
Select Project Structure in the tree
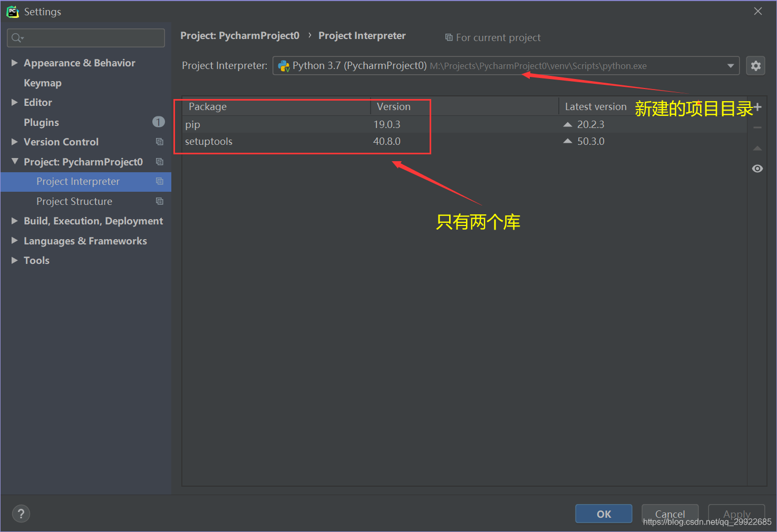pyautogui.click(x=74, y=201)
